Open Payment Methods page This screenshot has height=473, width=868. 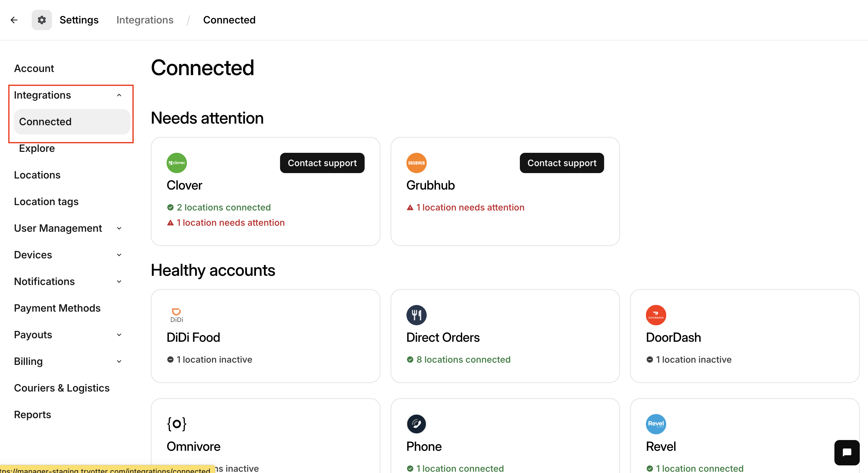[x=57, y=308]
